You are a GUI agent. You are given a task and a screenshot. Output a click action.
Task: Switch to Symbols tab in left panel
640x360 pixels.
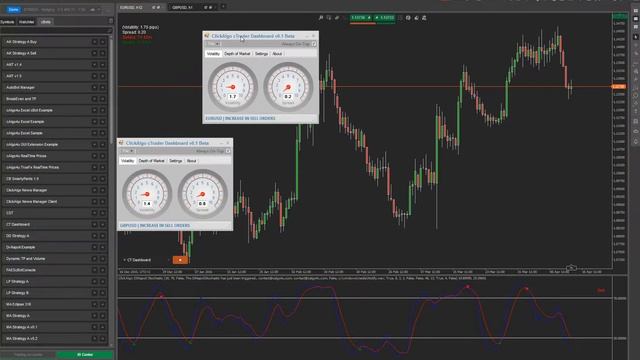tap(7, 22)
